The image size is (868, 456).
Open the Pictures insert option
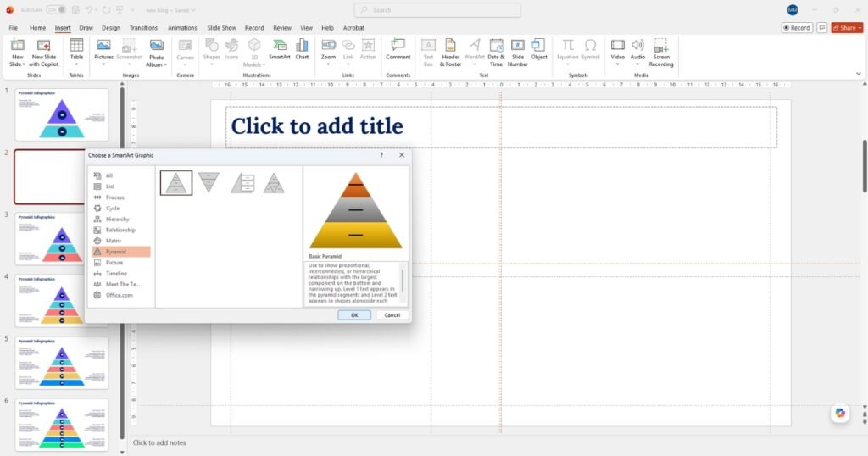(x=103, y=52)
